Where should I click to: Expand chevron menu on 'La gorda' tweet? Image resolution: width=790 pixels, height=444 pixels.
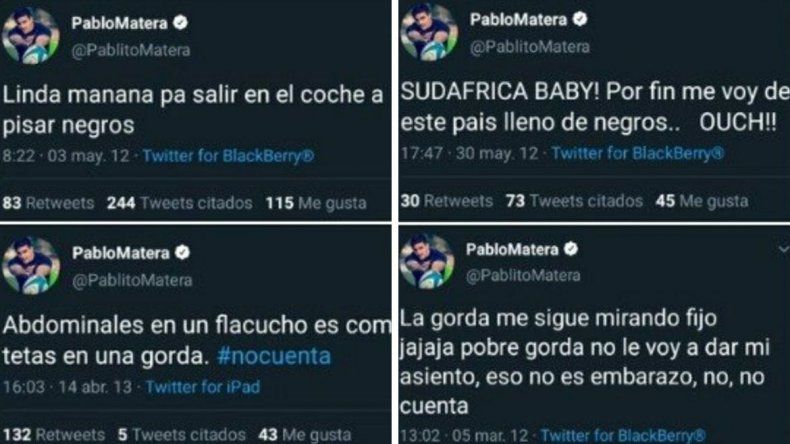783,249
